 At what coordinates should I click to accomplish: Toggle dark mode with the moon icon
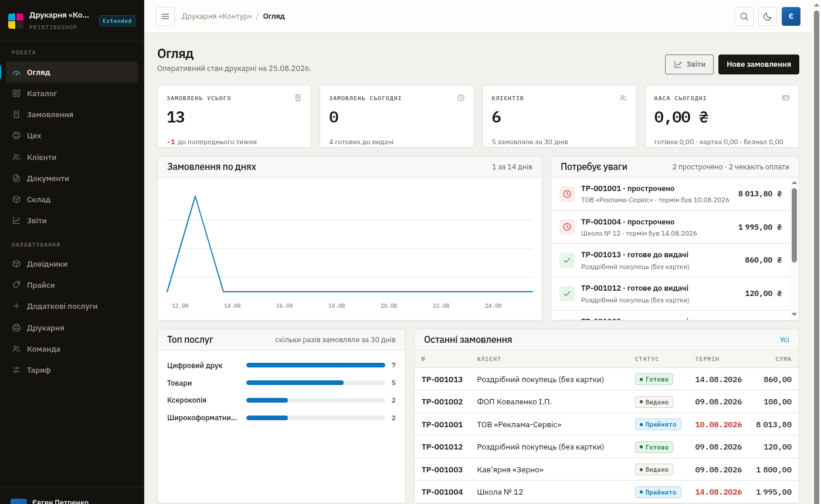click(768, 16)
